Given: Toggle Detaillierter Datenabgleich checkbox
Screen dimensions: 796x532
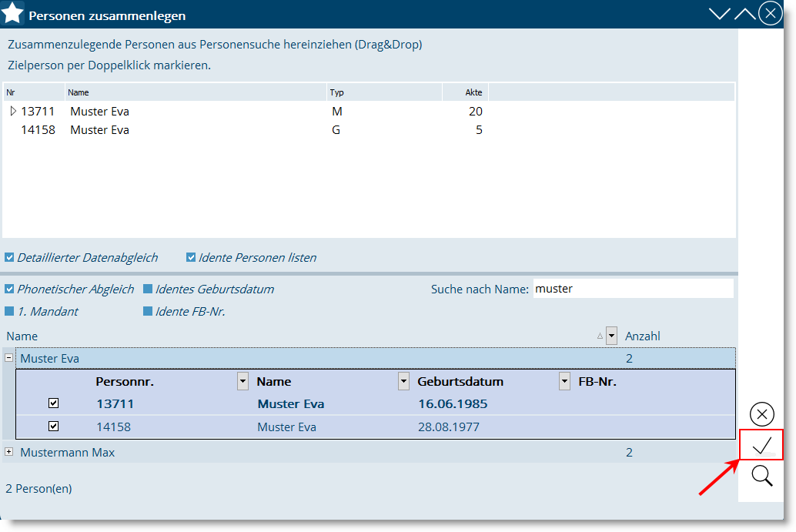Looking at the screenshot, I should [9, 257].
